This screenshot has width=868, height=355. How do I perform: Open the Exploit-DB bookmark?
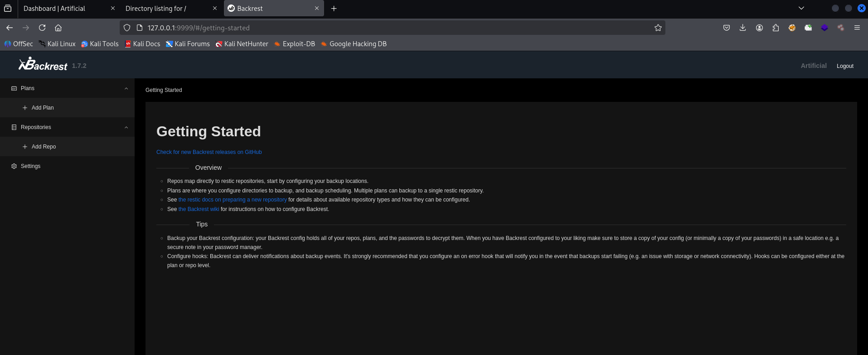pyautogui.click(x=295, y=44)
